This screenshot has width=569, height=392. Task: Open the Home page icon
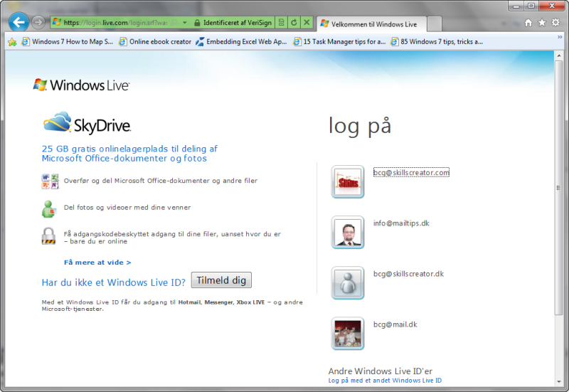pyautogui.click(x=528, y=23)
